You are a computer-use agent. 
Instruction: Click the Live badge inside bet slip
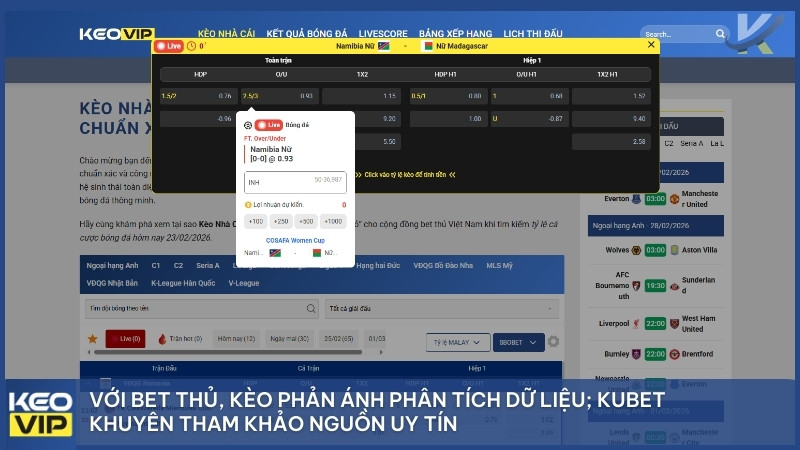[268, 125]
